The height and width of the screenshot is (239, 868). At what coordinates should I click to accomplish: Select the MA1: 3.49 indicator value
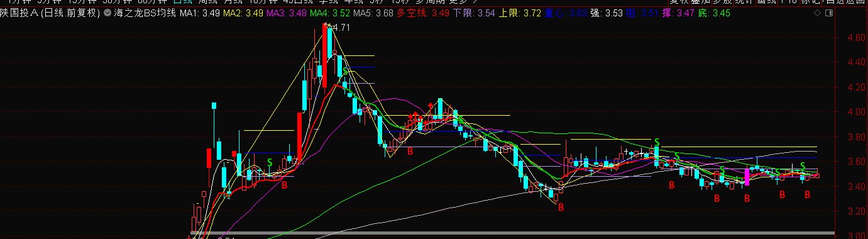point(199,13)
